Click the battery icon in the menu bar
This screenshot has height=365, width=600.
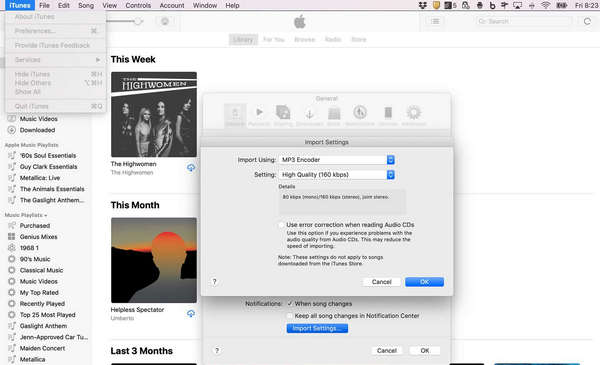(x=562, y=5)
